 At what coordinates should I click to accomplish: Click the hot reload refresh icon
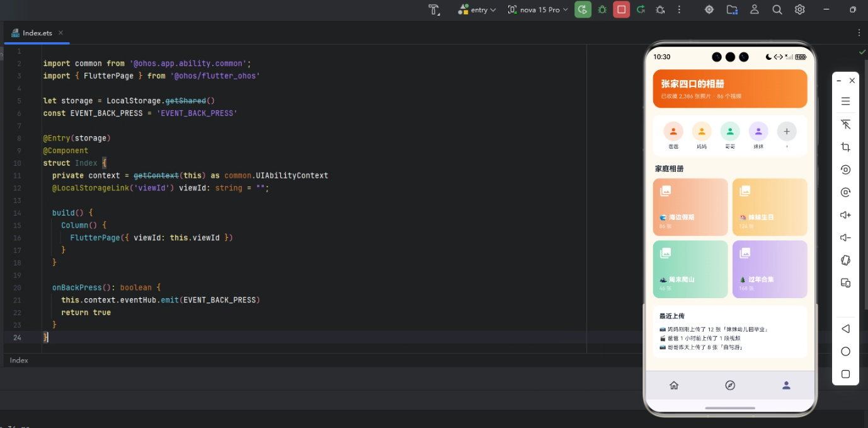(641, 9)
